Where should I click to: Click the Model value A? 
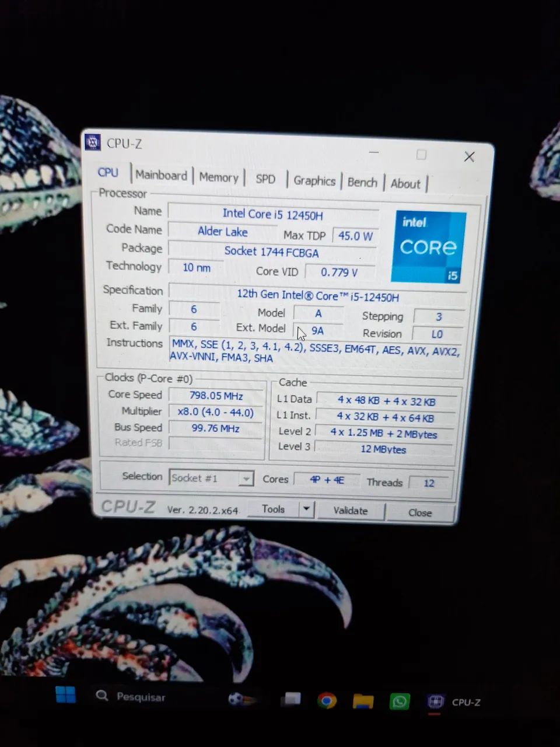tap(318, 313)
